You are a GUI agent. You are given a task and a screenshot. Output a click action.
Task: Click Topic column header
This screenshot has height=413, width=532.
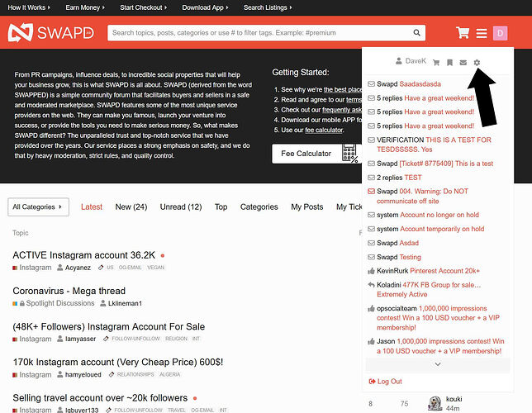pyautogui.click(x=21, y=233)
